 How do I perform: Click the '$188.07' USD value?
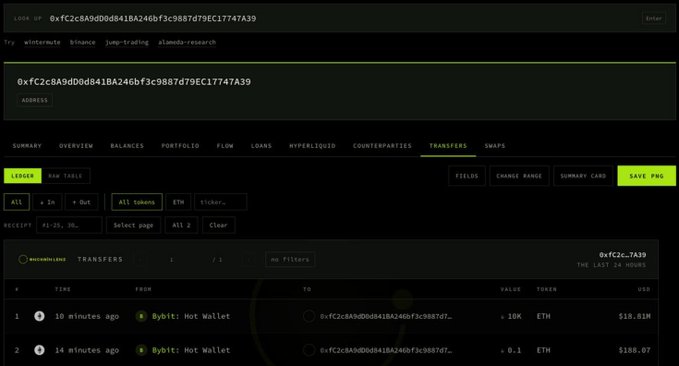(634, 350)
